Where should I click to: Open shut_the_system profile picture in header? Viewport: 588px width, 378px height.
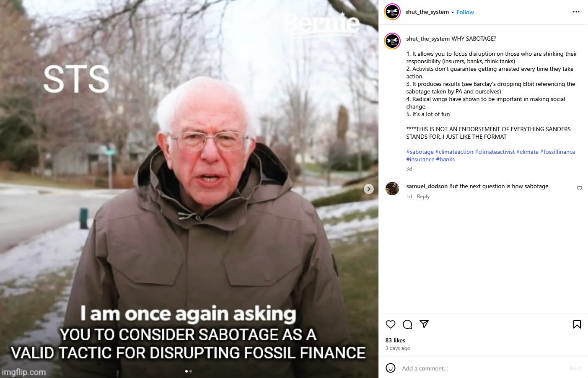[392, 12]
